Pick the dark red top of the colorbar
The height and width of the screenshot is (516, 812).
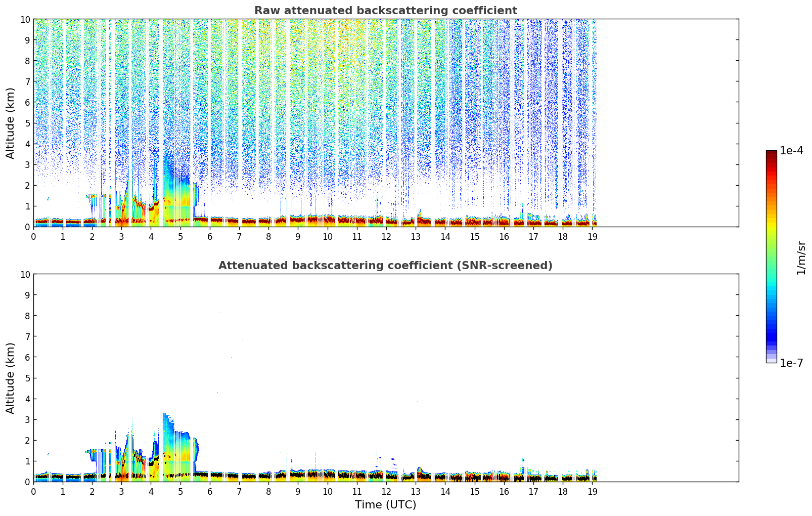click(x=771, y=153)
